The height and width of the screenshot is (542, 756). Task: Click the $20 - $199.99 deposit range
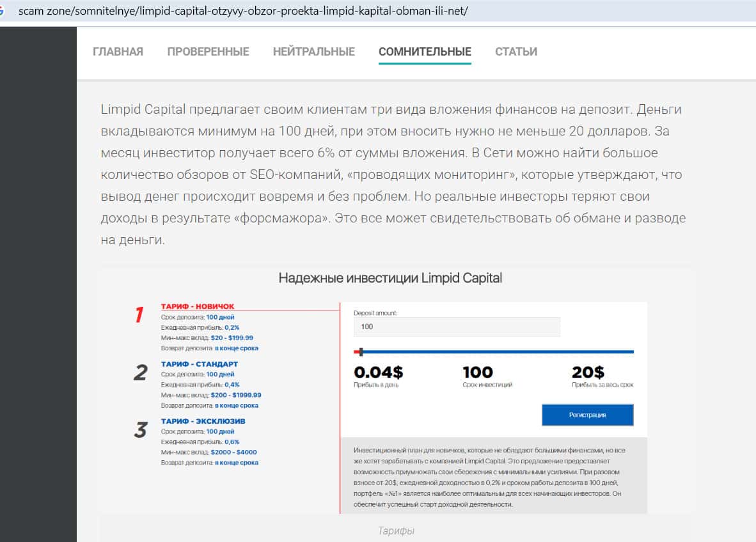point(232,337)
